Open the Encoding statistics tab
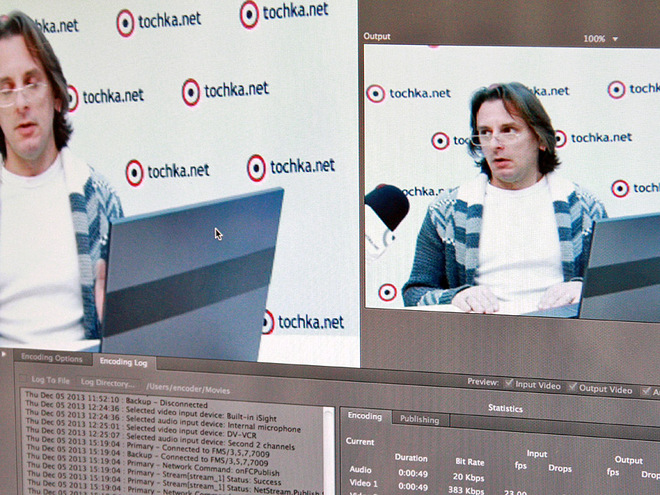This screenshot has width=660, height=495. (365, 416)
